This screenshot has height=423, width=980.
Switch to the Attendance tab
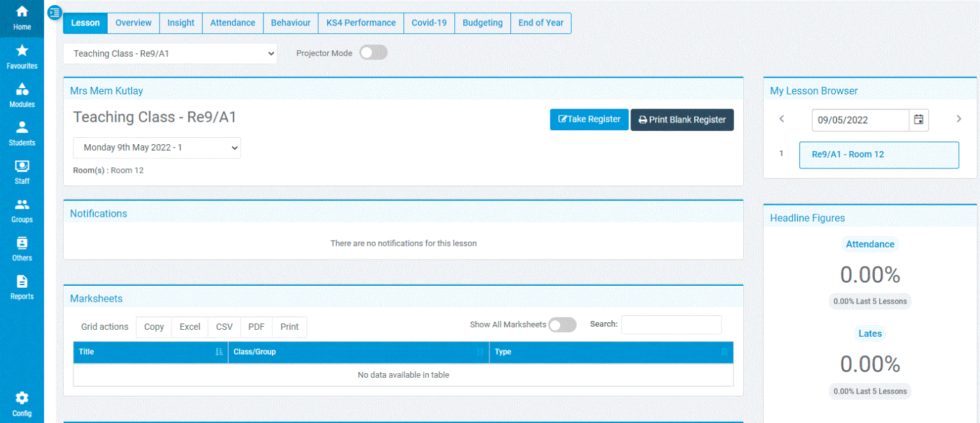(232, 22)
